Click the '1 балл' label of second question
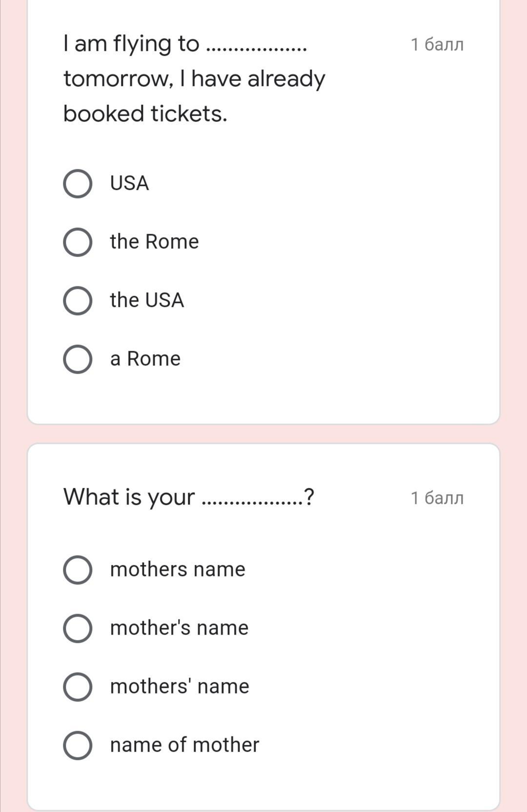Image resolution: width=527 pixels, height=812 pixels. click(x=437, y=498)
